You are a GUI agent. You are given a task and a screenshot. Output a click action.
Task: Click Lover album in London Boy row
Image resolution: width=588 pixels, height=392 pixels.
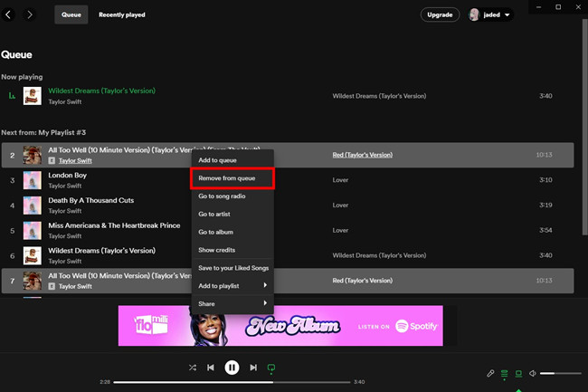(340, 180)
